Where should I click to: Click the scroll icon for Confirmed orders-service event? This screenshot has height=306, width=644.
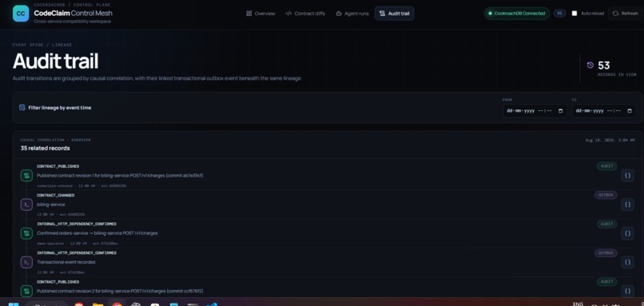click(26, 233)
